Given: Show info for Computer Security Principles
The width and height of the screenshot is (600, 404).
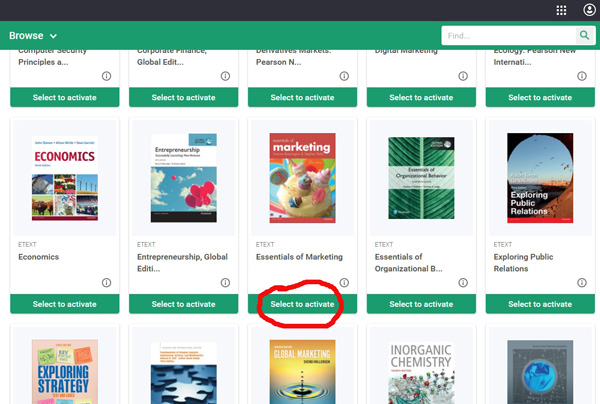Looking at the screenshot, I should tap(106, 76).
